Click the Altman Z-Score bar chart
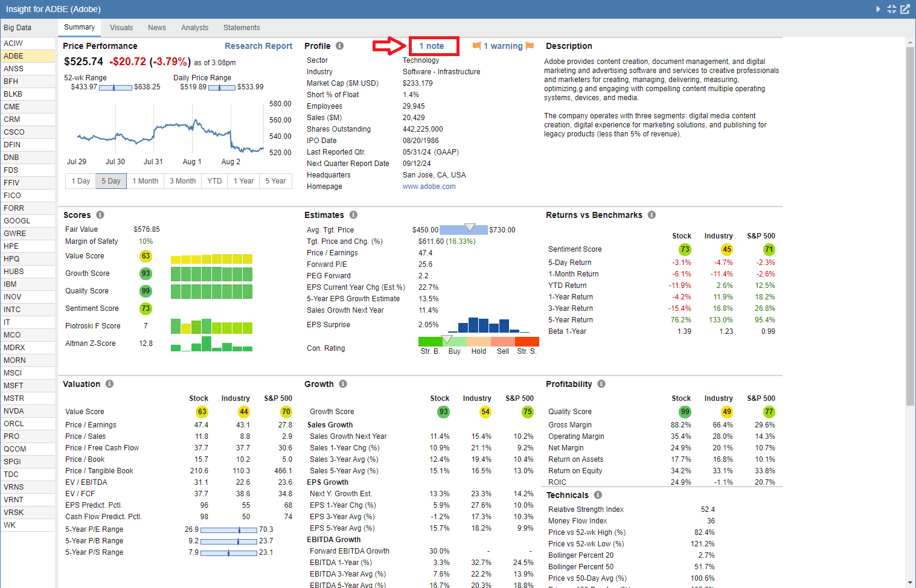This screenshot has width=916, height=588. pyautogui.click(x=211, y=344)
